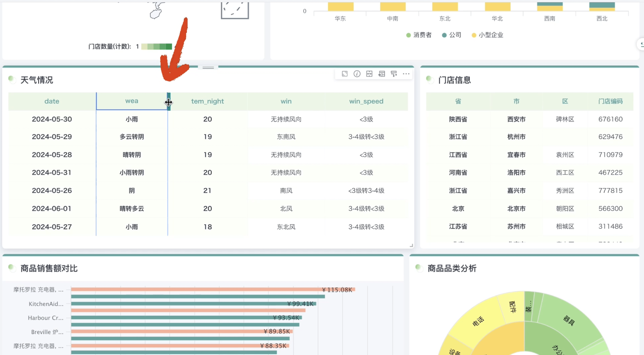This screenshot has width=644, height=355.
Task: Click the 杭州市 cell
Action: [516, 137]
